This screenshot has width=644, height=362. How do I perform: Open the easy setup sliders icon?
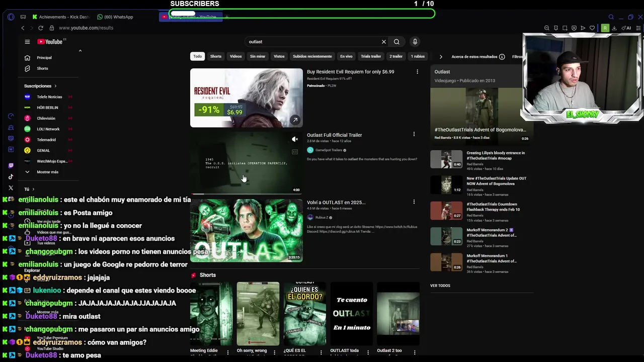click(638, 28)
